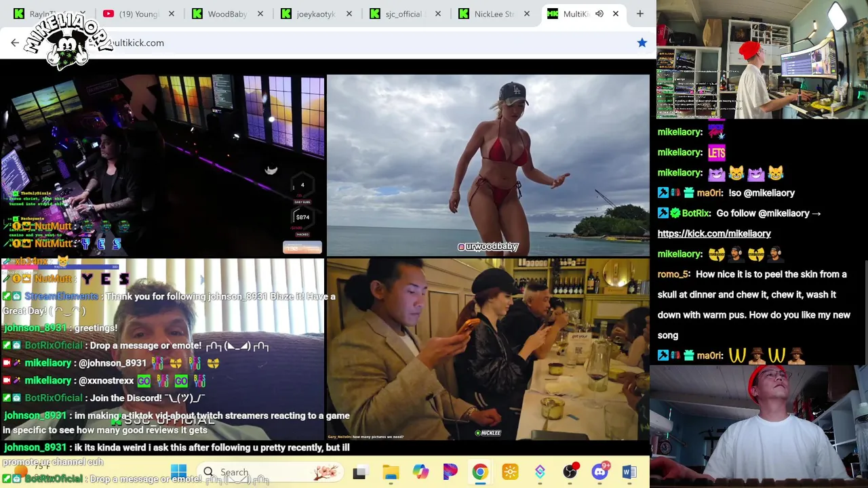Close the MultiKick tab
Image resolution: width=868 pixels, height=488 pixels.
click(616, 14)
